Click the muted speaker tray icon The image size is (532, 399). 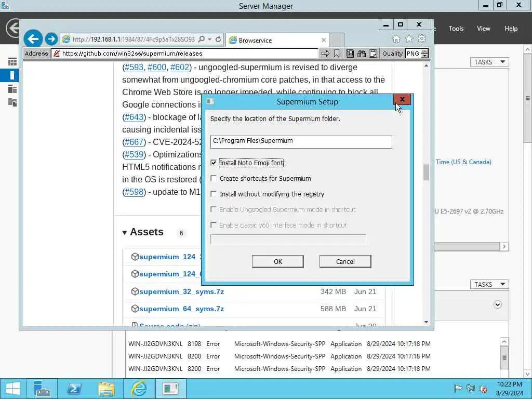pyautogui.click(x=484, y=389)
